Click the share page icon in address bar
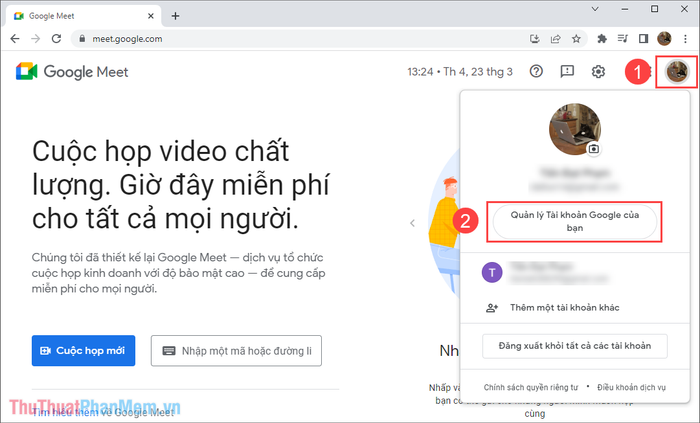The width and height of the screenshot is (700, 423). click(x=555, y=39)
